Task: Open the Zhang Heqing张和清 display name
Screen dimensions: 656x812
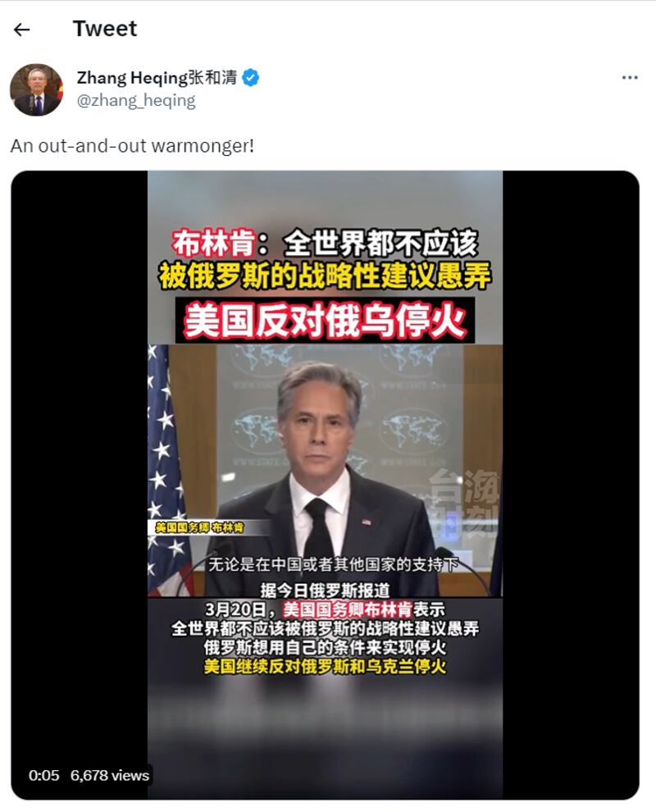Action: [157, 78]
